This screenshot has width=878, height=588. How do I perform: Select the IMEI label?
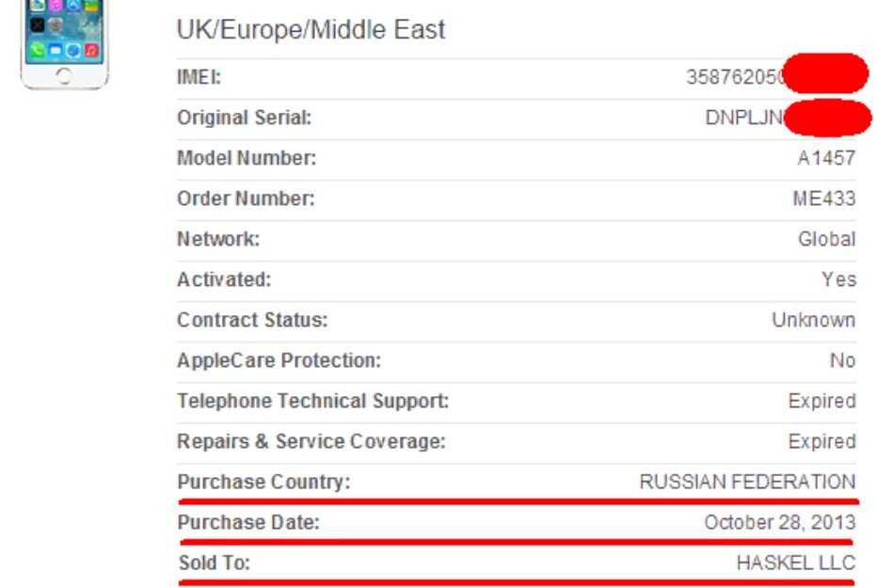tap(199, 79)
